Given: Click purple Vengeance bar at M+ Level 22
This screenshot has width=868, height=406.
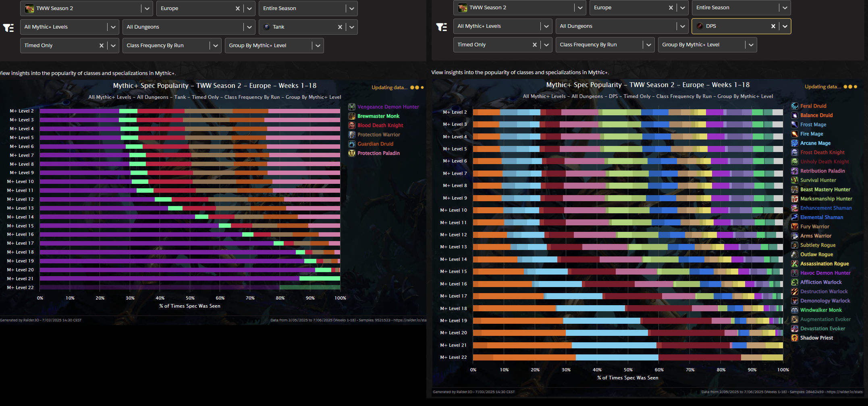Looking at the screenshot, I should pyautogui.click(x=160, y=287).
